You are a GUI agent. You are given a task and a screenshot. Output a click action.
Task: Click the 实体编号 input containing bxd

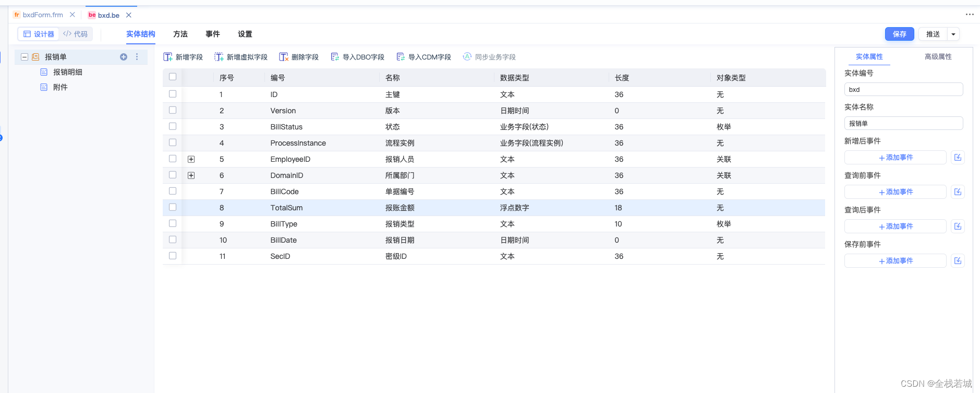click(x=904, y=89)
